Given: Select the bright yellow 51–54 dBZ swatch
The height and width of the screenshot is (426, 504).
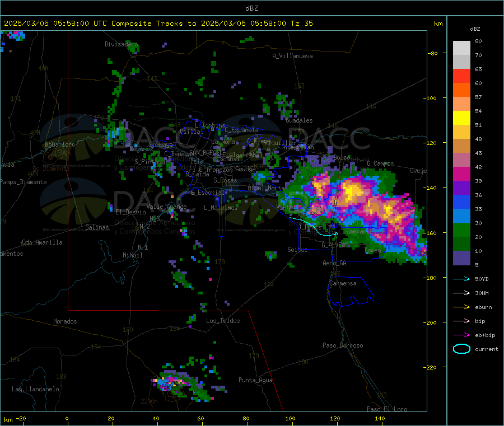Looking at the screenshot, I should [461, 118].
